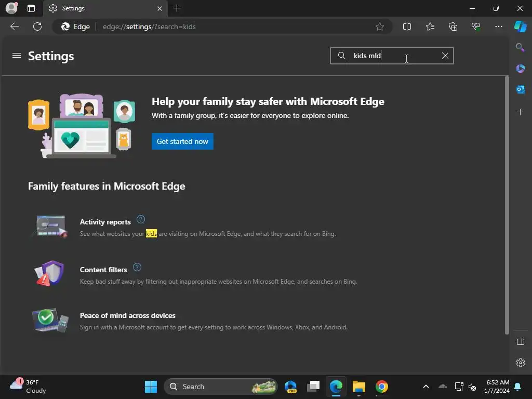Click the Activity reports heading
Image resolution: width=532 pixels, height=399 pixels.
[x=105, y=222]
